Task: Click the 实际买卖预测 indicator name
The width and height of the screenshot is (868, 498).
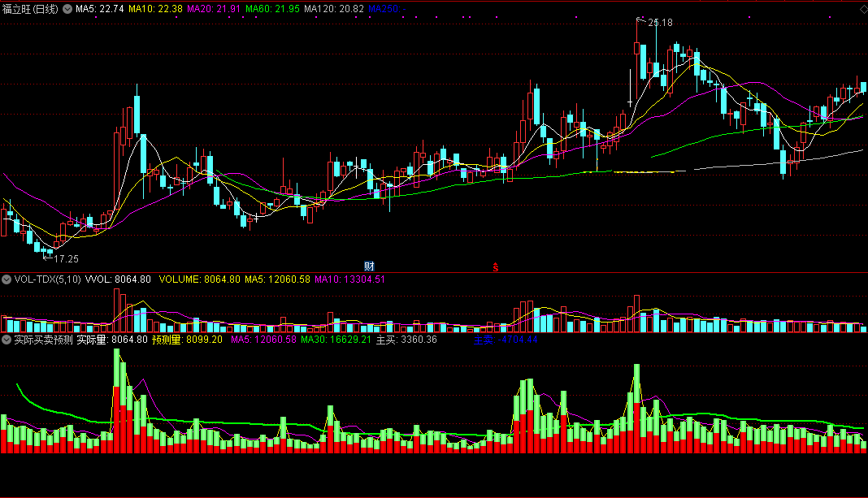Action: coord(43,340)
